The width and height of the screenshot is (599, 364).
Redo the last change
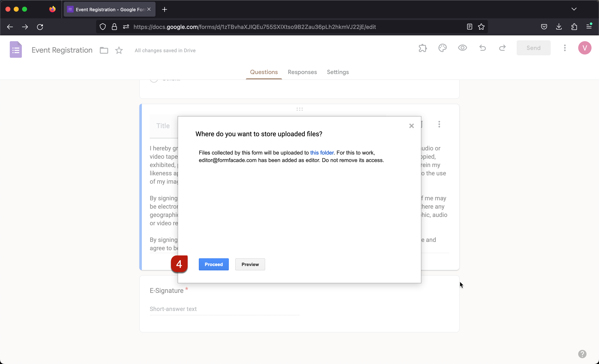point(502,48)
